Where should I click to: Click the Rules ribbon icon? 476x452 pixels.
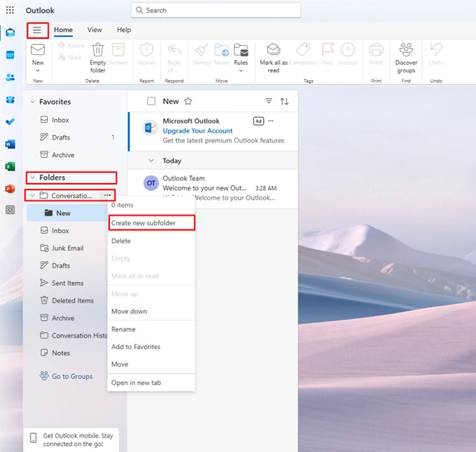point(241,50)
